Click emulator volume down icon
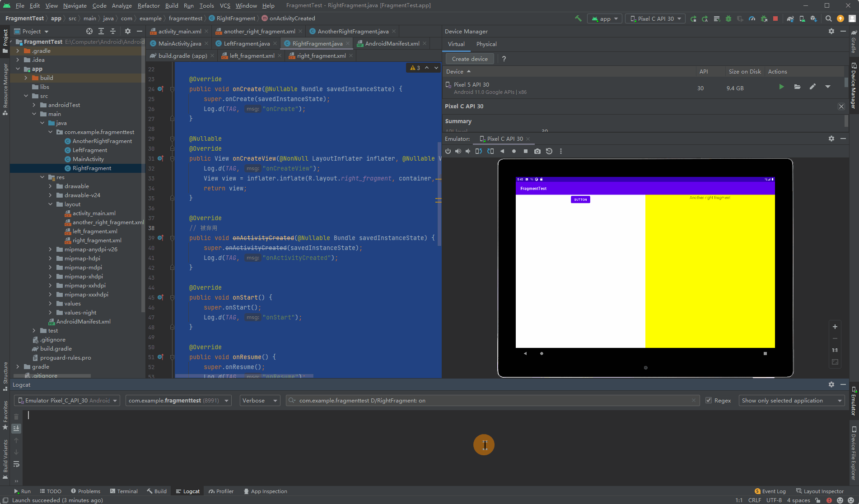Image resolution: width=859 pixels, height=504 pixels. point(468,151)
